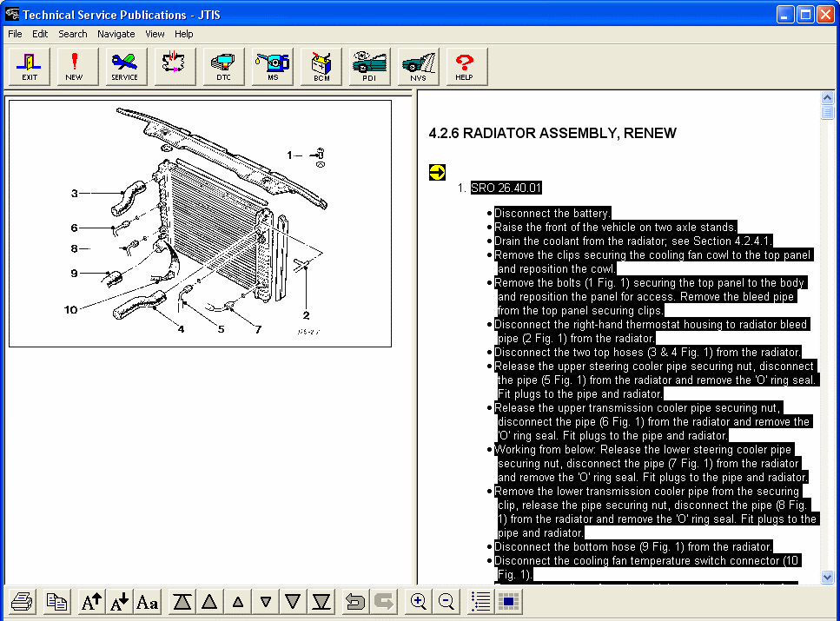
Task: Click callout number 2 in the diagram
Action: point(306,315)
